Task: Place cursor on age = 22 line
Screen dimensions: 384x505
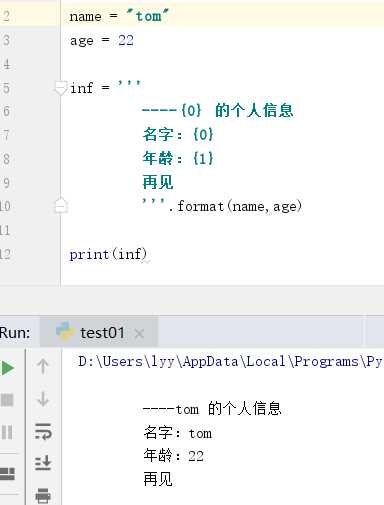Action: click(102, 41)
